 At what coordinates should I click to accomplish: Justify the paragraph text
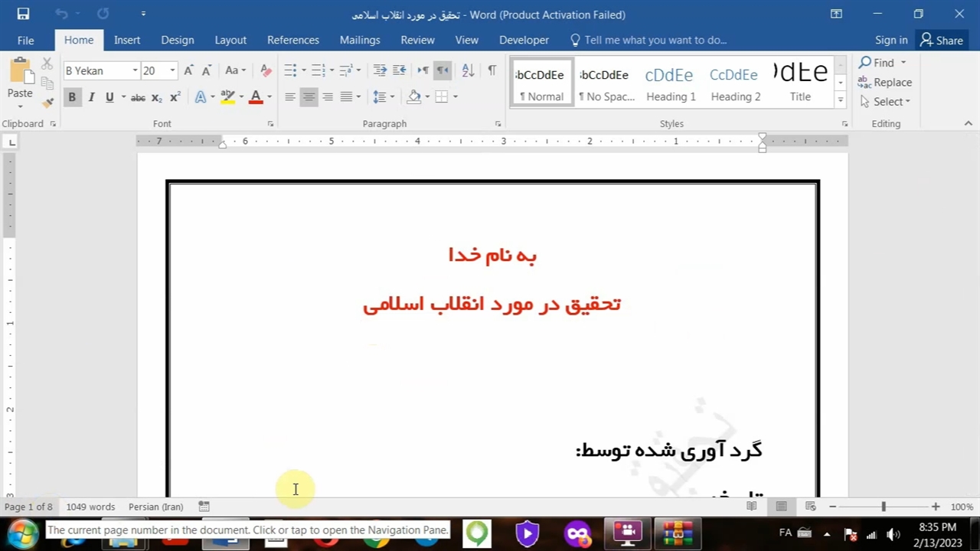[346, 97]
